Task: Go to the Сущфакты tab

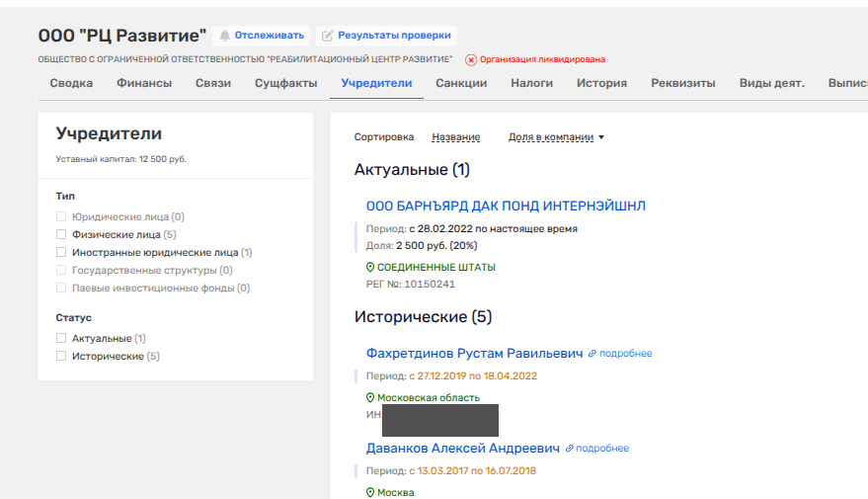Action: [285, 83]
